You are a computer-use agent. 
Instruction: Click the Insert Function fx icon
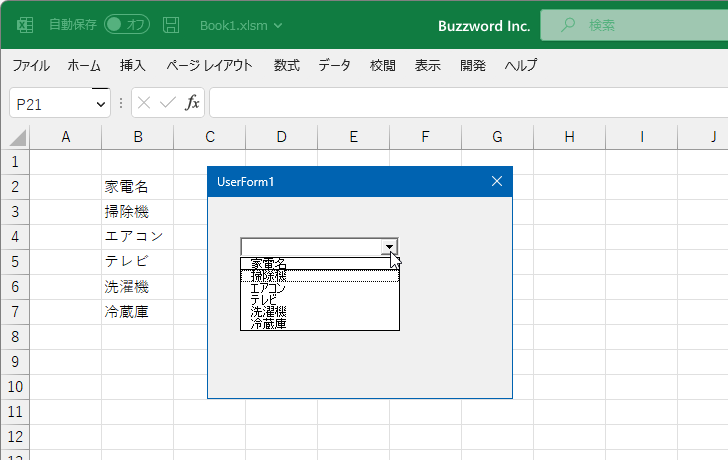[192, 103]
